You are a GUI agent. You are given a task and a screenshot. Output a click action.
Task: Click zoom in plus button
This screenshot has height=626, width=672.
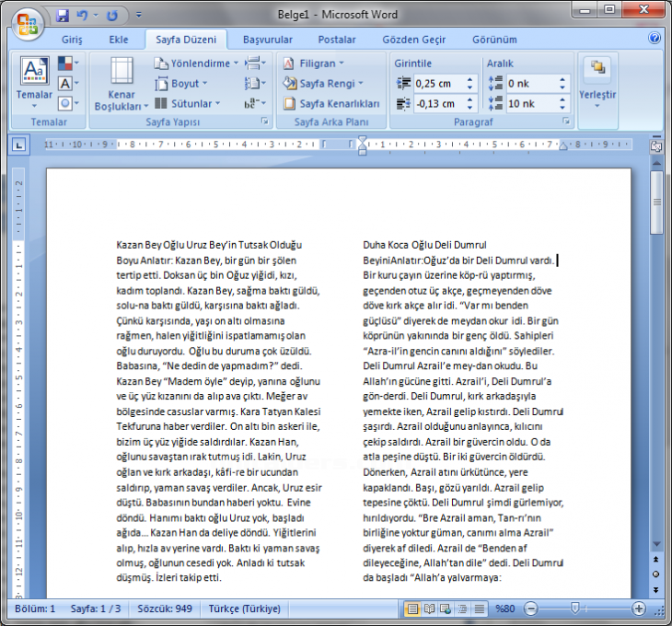pos(639,609)
